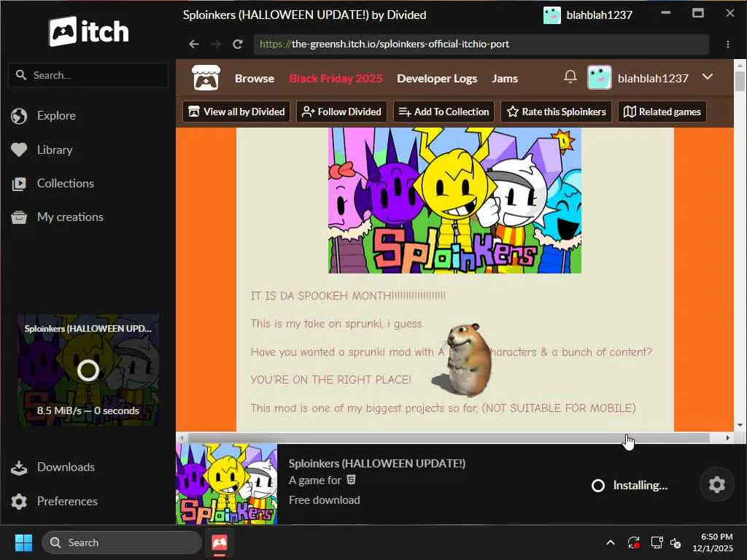Click the hamster sticker image
The image size is (747, 560).
463,359
